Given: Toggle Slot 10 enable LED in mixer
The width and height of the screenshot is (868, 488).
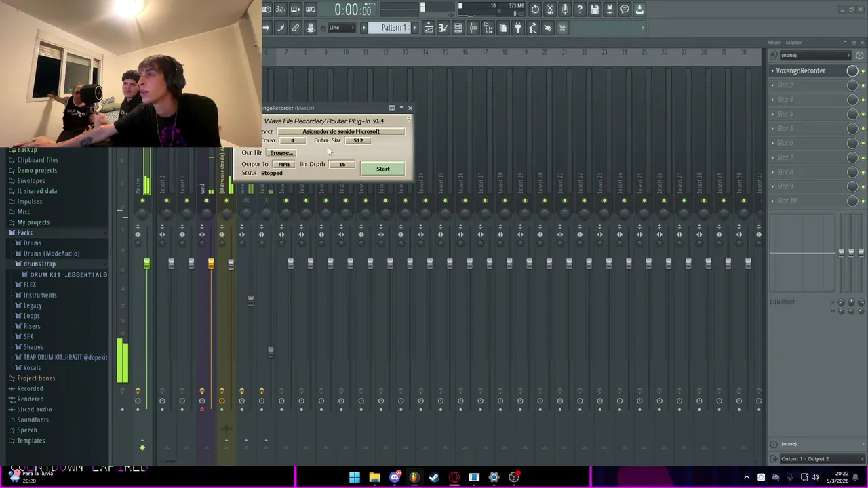Looking at the screenshot, I should (x=863, y=201).
